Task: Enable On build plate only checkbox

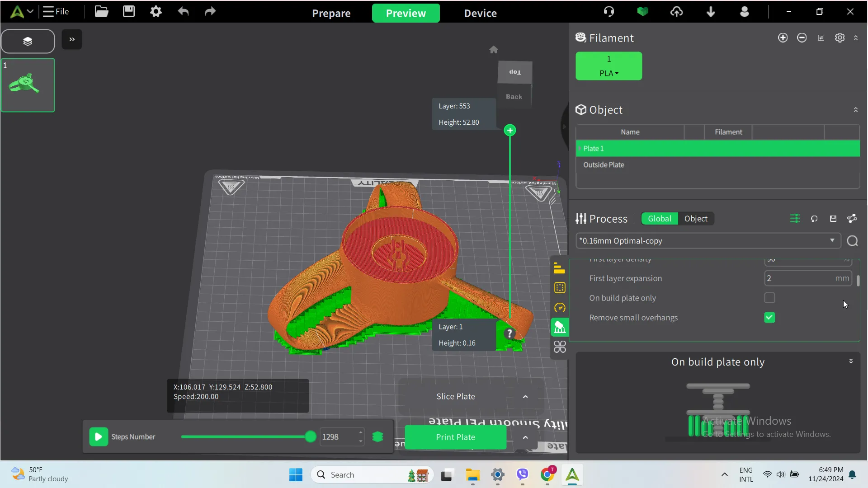Action: 769,298
